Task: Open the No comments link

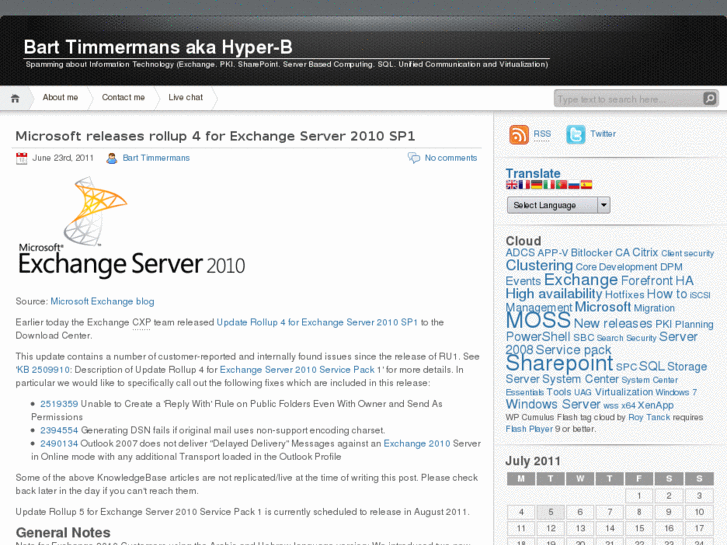Action: click(451, 158)
